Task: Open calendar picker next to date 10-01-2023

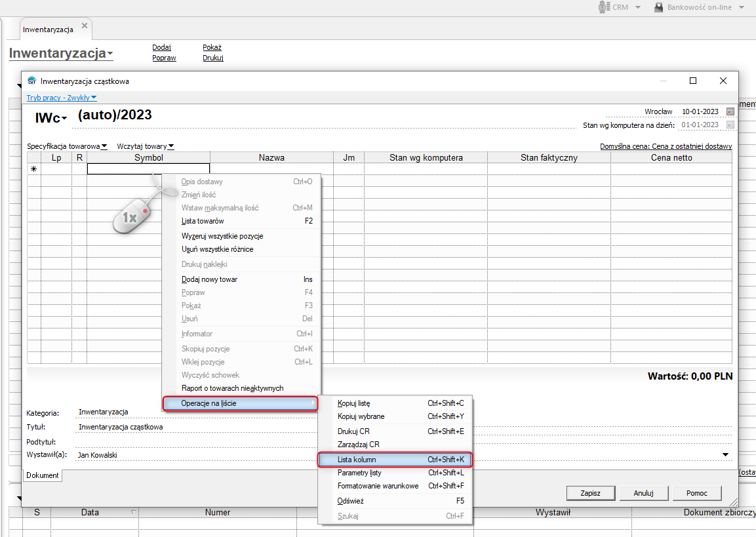Action: coord(730,111)
